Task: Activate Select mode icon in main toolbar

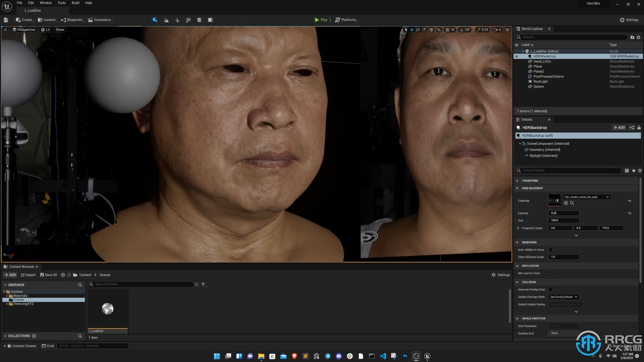Action: 155,20
